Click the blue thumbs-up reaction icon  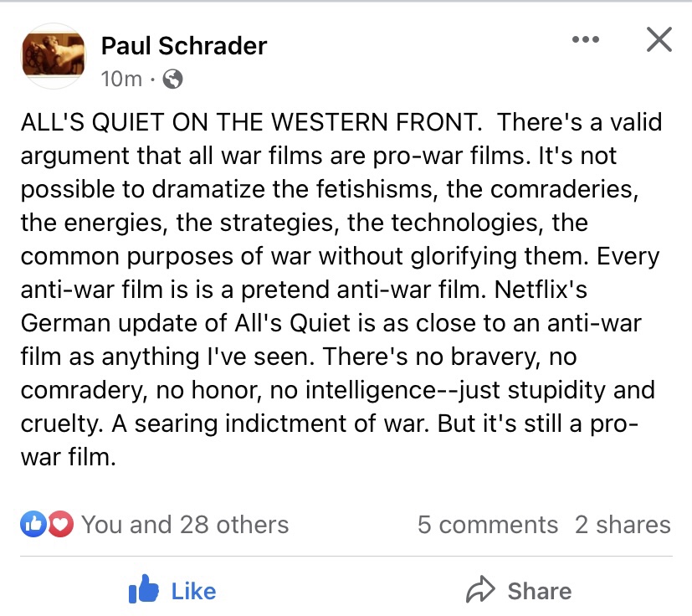click(33, 525)
